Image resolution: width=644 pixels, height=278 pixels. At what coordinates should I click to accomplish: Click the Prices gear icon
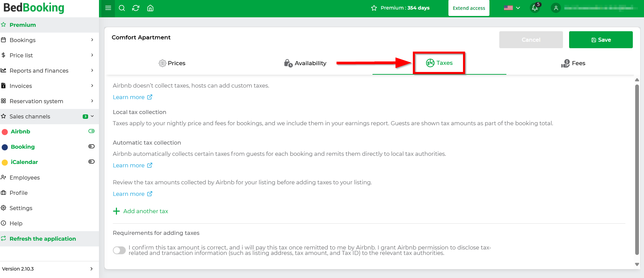(162, 63)
